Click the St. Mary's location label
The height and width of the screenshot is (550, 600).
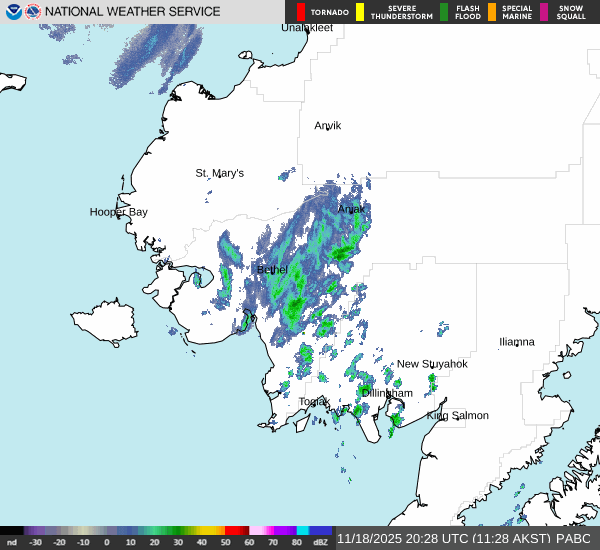(219, 173)
